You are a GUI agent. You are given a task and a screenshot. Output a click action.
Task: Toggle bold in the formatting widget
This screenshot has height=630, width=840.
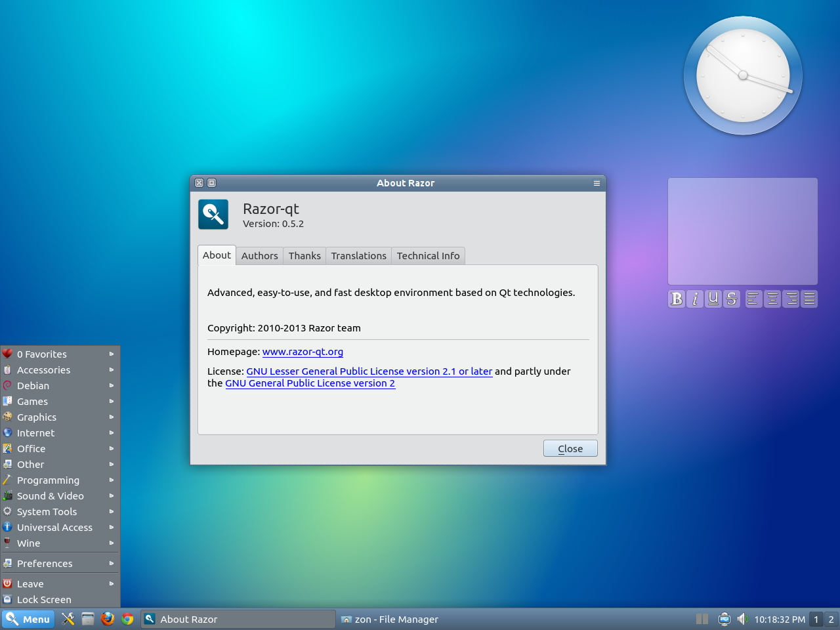click(x=676, y=299)
